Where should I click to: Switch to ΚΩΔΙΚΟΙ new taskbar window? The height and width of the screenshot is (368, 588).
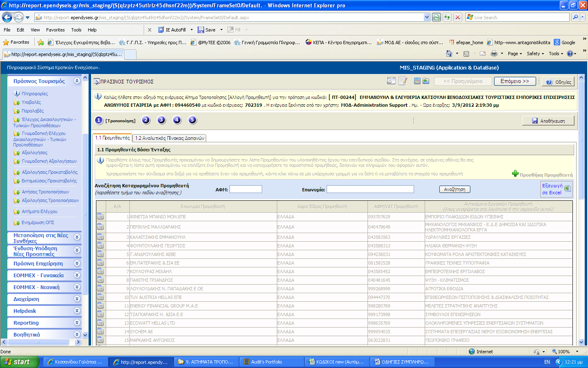point(337,362)
